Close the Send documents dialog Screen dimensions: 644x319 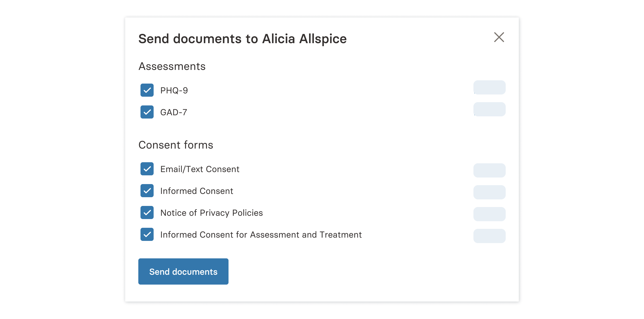tap(499, 37)
